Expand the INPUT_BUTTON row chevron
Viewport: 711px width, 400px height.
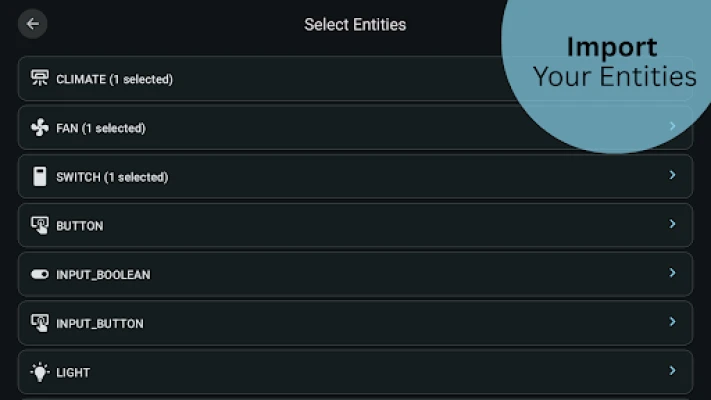pos(672,322)
